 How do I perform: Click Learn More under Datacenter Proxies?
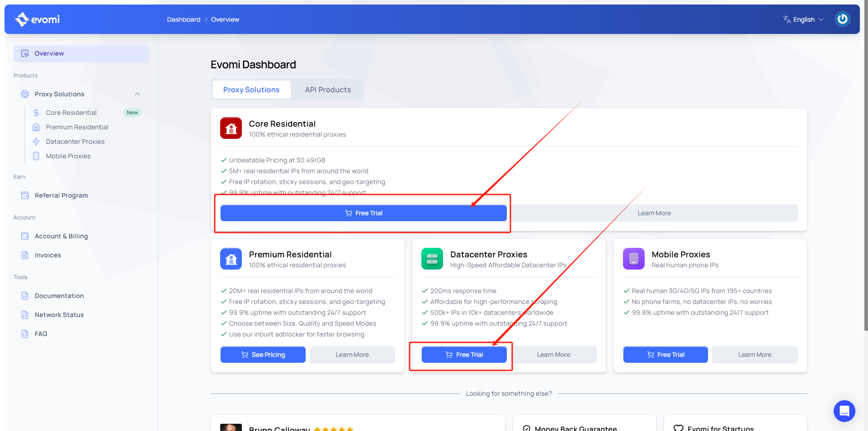[x=553, y=355]
